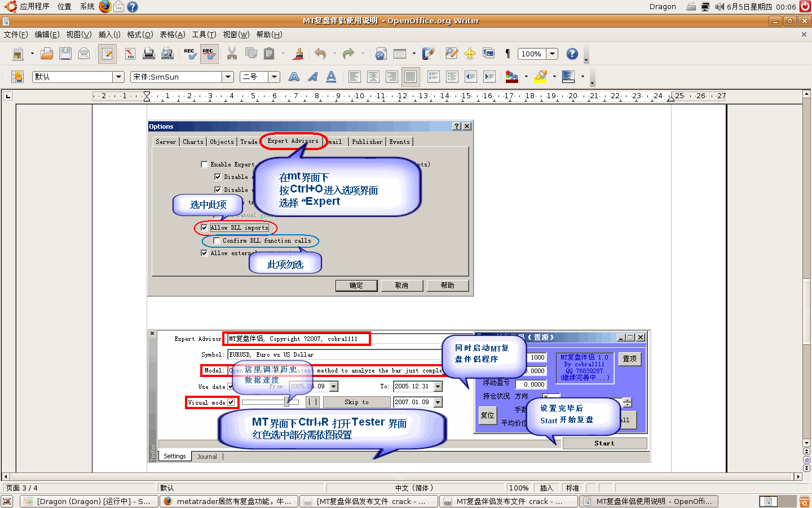Toggle the Edit File mode
The width and height of the screenshot is (812, 508).
point(107,54)
